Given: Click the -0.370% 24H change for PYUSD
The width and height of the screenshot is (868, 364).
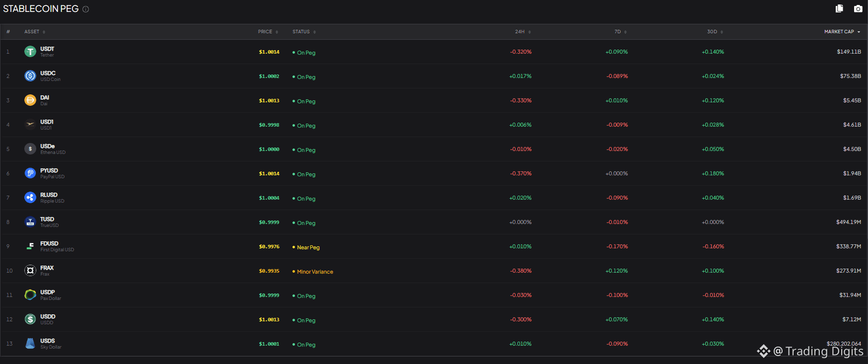Looking at the screenshot, I should [x=520, y=173].
